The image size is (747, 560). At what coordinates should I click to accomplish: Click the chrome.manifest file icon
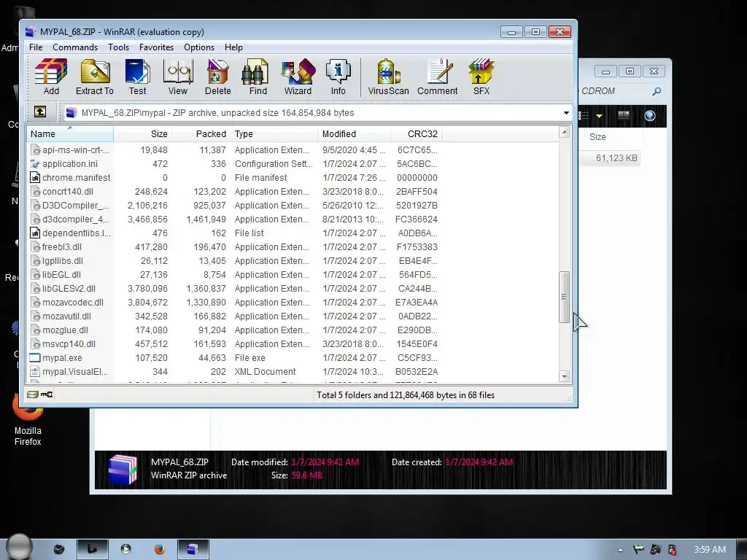coord(35,178)
